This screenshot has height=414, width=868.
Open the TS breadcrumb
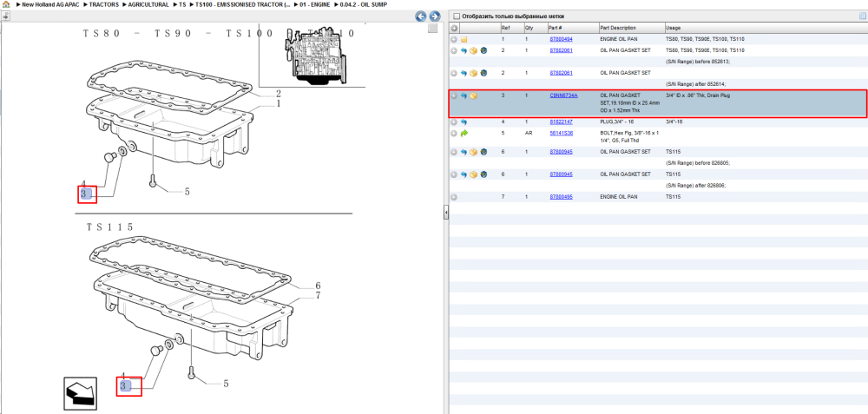coord(182,4)
